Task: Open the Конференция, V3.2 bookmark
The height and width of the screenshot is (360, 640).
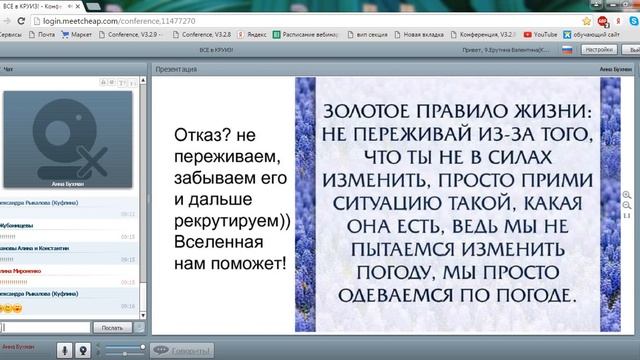Action: coord(483,35)
